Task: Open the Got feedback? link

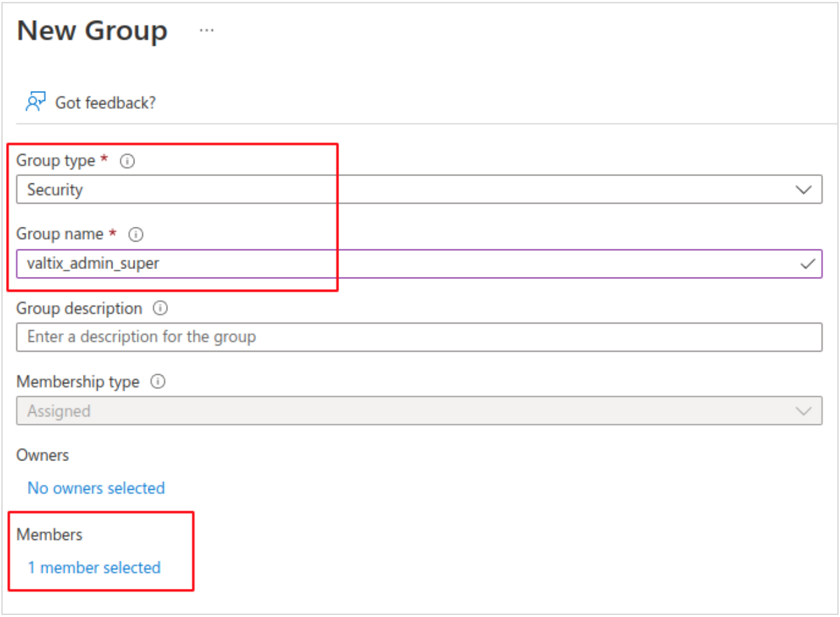Action: (105, 103)
